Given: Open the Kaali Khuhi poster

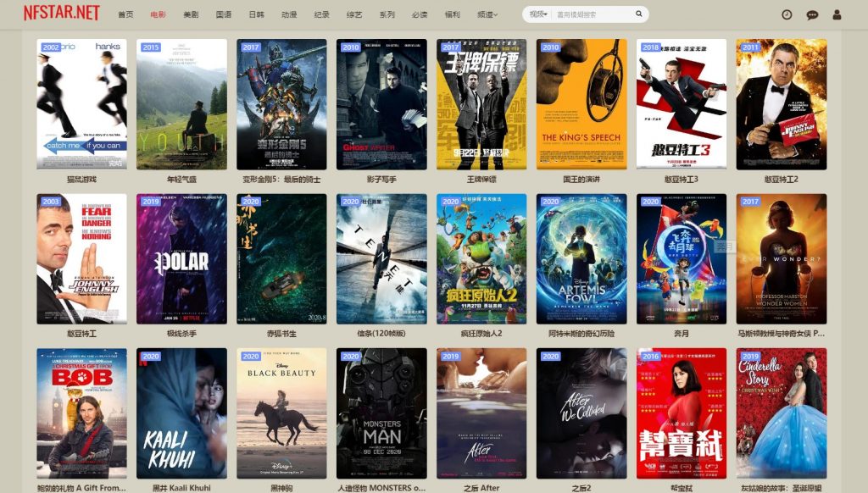Looking at the screenshot, I should click(181, 413).
